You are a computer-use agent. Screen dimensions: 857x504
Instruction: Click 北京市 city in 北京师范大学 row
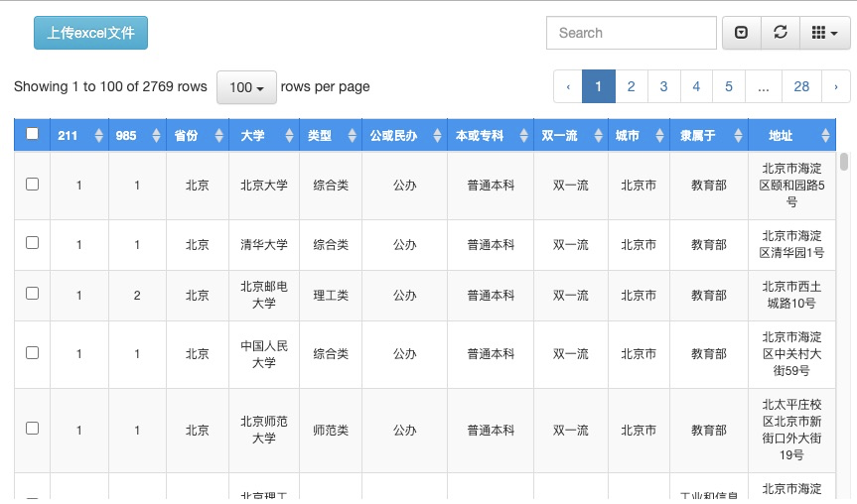(639, 431)
